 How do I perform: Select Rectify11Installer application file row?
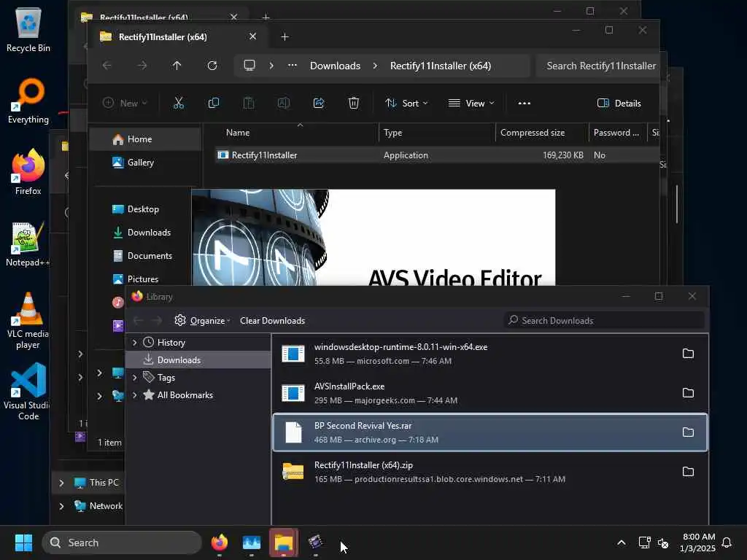point(436,155)
